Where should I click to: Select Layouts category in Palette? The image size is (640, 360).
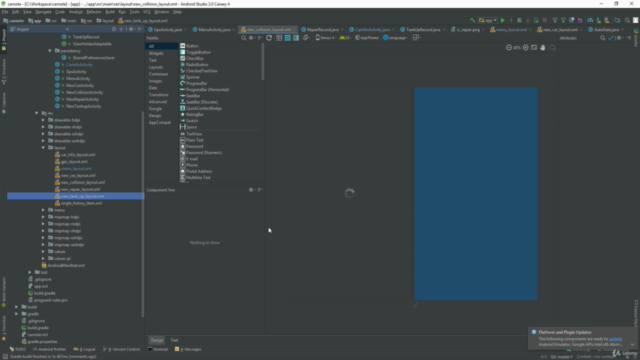coord(156,67)
